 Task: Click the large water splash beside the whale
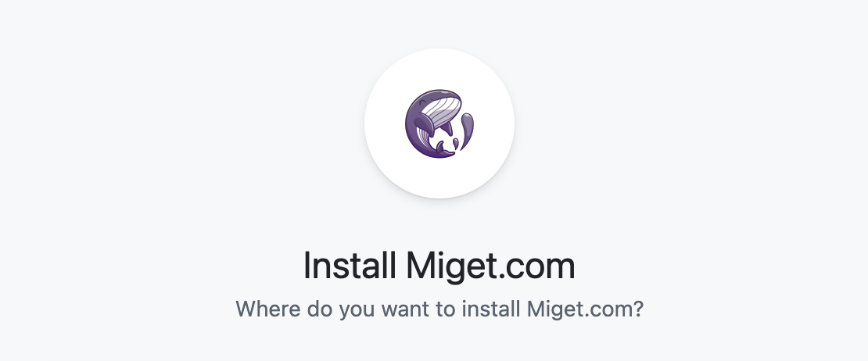tap(467, 130)
